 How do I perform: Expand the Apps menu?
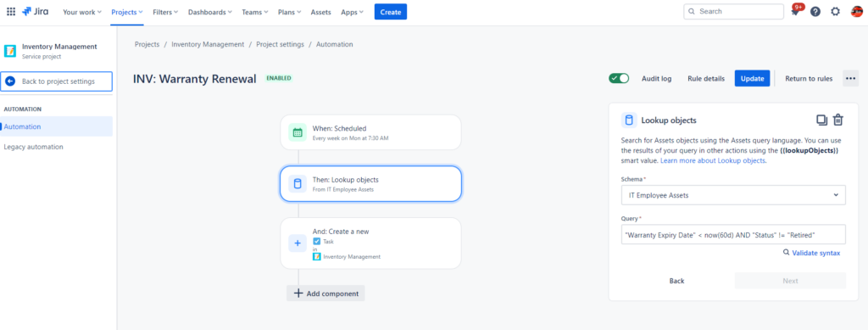click(352, 12)
